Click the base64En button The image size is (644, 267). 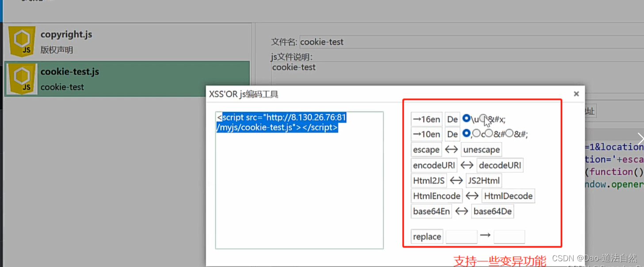point(431,212)
